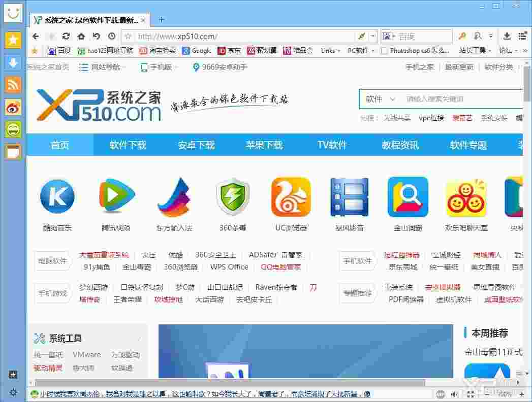
Task: Open the browser download manager icon
Action: tap(507, 36)
